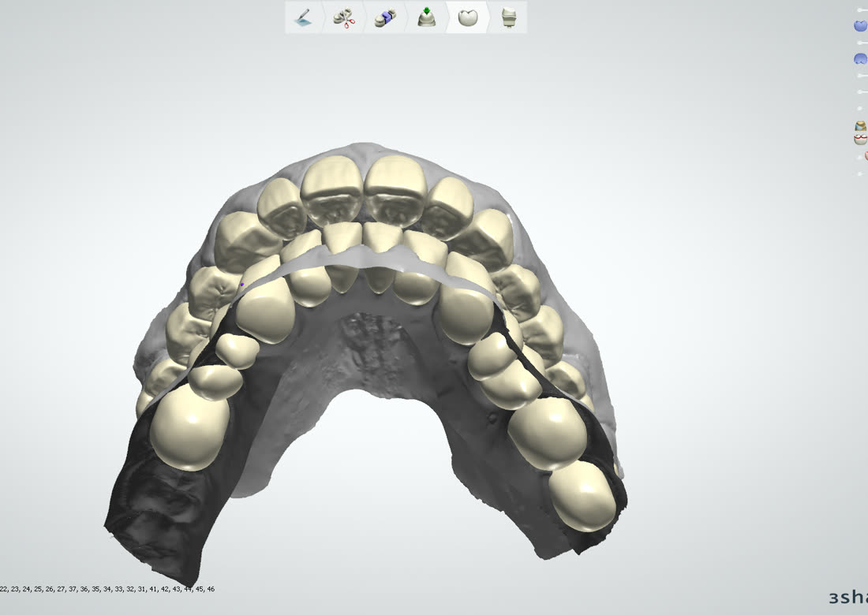Click the tooth number list at bottom
The height and width of the screenshot is (615, 868).
click(107, 589)
